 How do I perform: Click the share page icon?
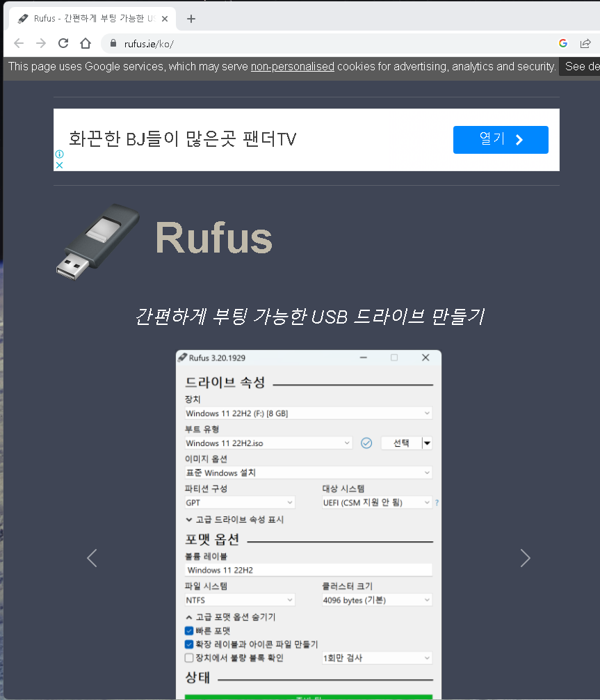coord(586,43)
